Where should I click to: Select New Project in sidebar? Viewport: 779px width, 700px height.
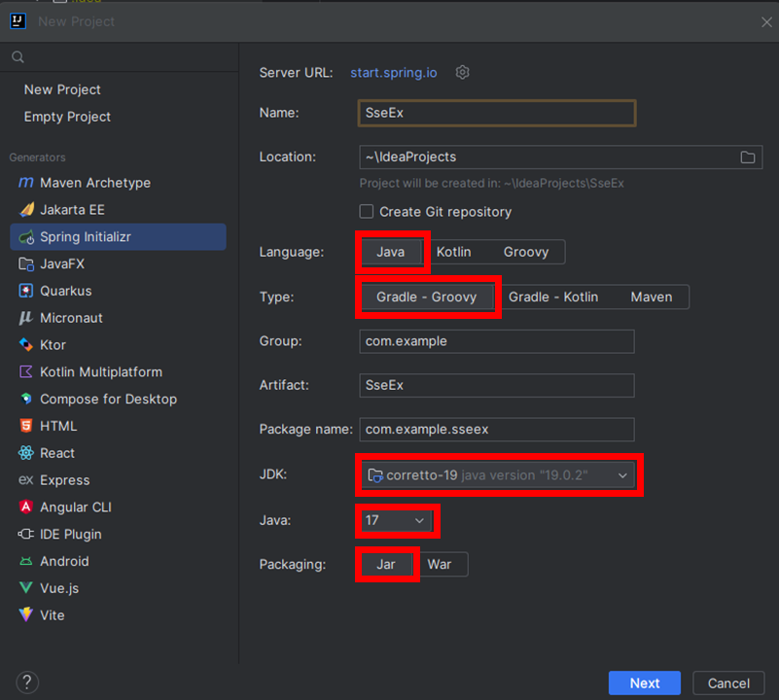pos(62,89)
